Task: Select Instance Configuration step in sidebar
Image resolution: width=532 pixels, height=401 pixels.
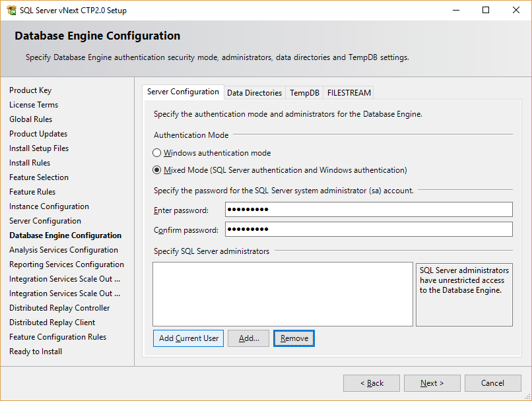Action: [x=49, y=206]
